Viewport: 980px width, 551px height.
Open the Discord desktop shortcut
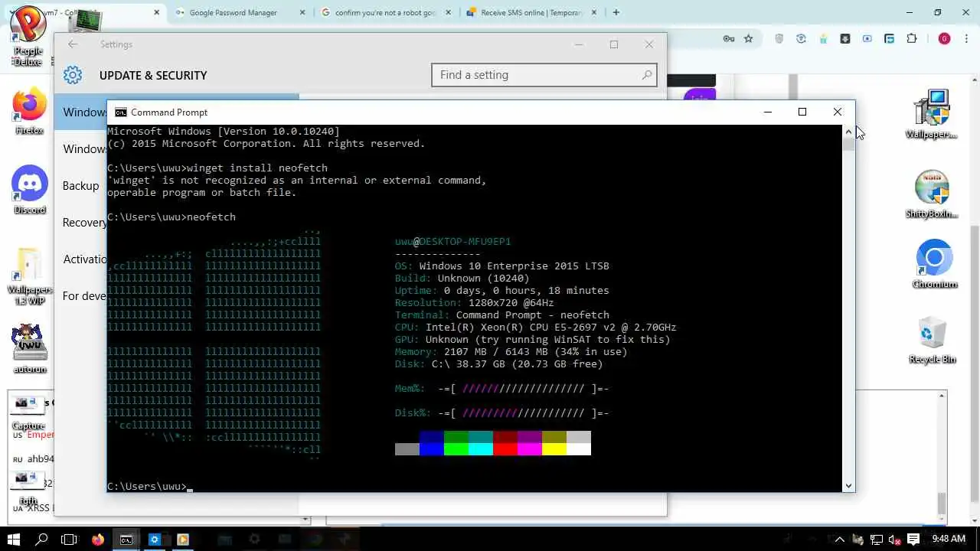coord(29,191)
